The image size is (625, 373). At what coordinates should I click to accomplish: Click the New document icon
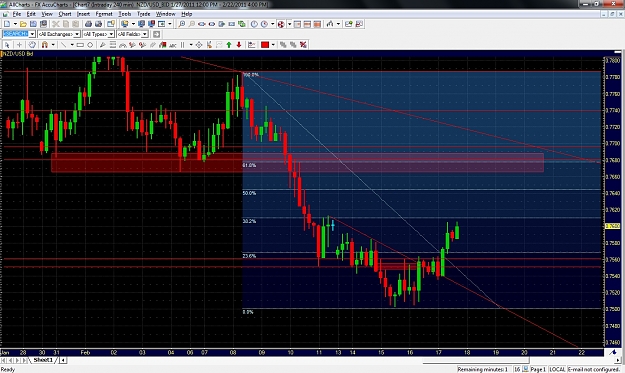click(x=7, y=24)
